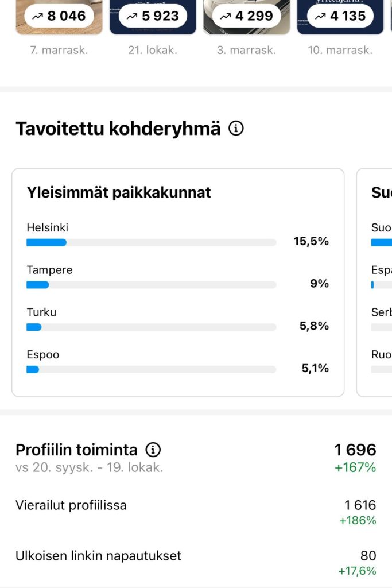Tap the Turku percentage bar

[151, 327]
